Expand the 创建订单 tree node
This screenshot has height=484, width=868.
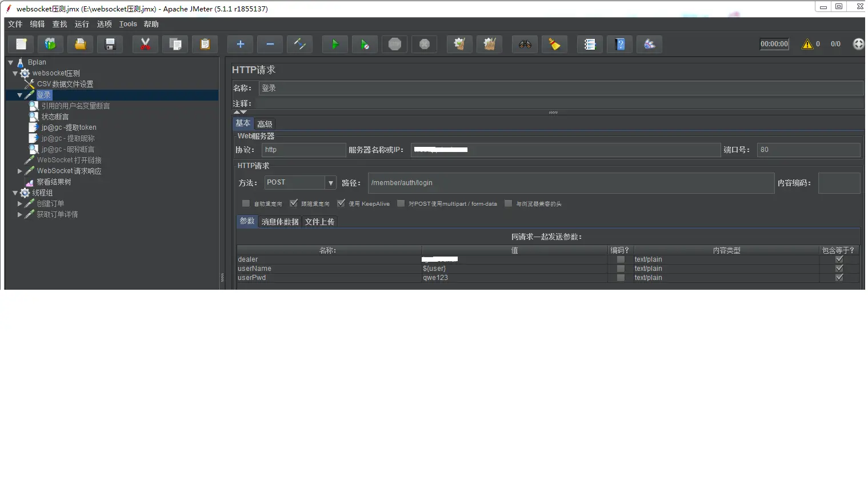pos(19,203)
